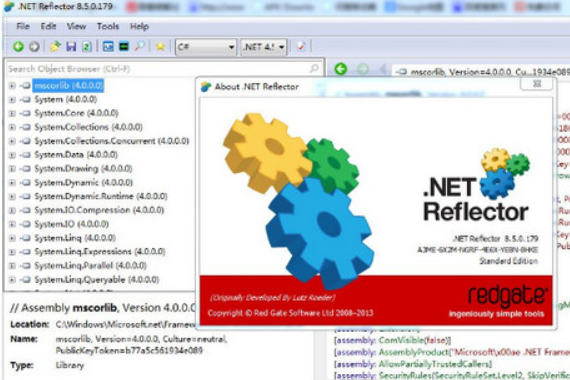Expand the System (4.0.0.0) node

[12, 100]
